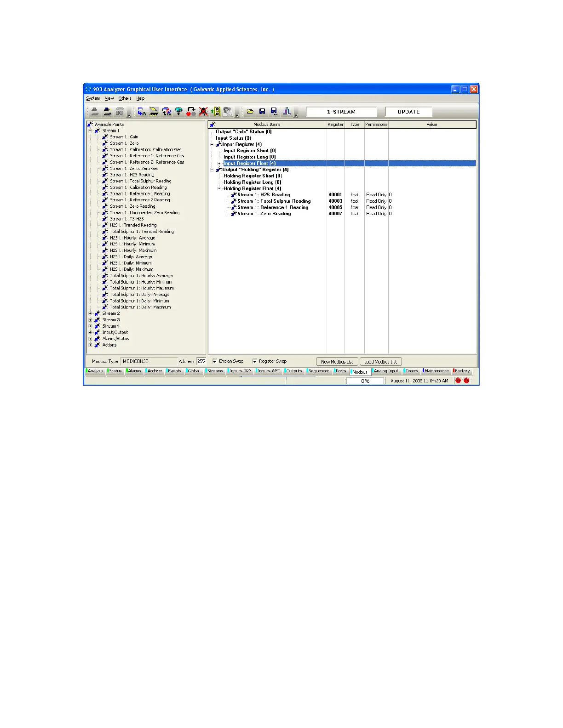The image size is (563, 728).
Task: Select Stream 1: Calibration: Calibration Gas point
Action: click(x=145, y=149)
